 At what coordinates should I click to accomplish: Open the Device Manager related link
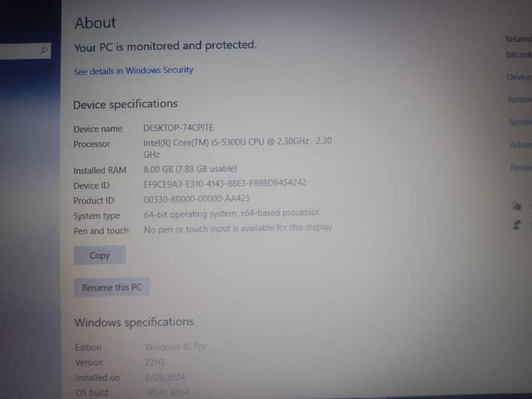point(519,77)
